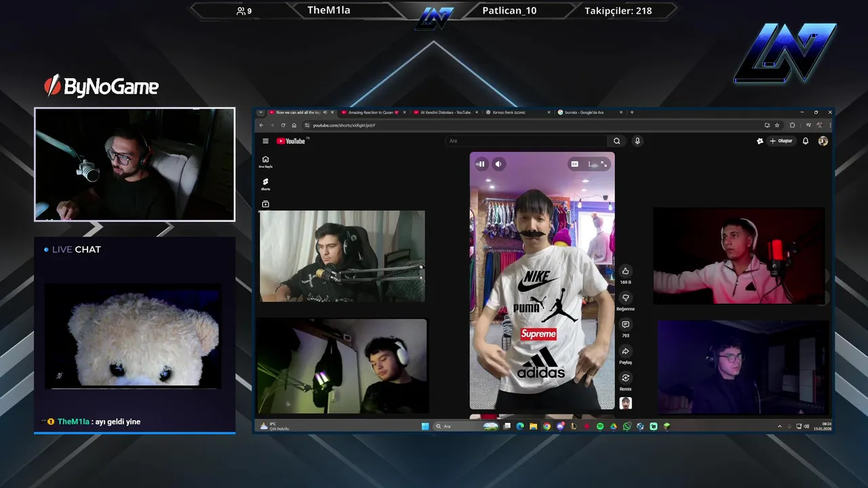
Task: Open the YouTube hamburger guide menu
Action: click(x=265, y=141)
